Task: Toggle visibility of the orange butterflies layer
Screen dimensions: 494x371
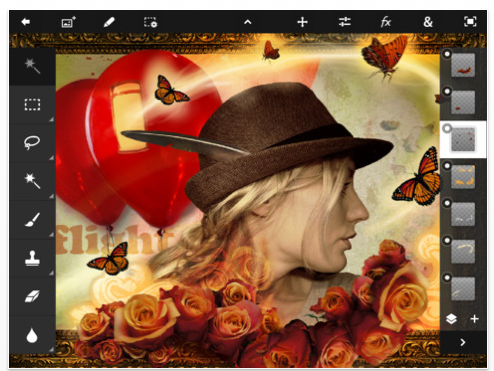Action: pyautogui.click(x=447, y=166)
